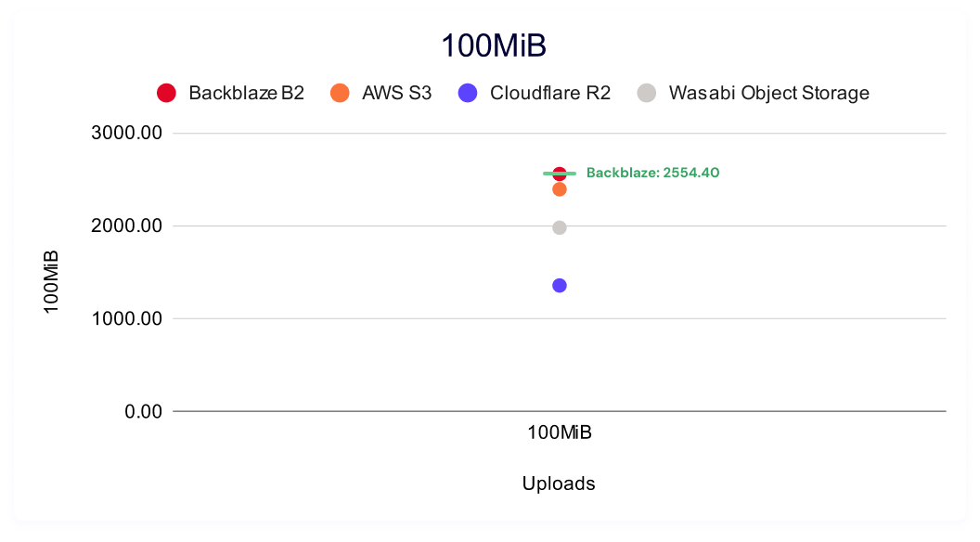The height and width of the screenshot is (542, 980).
Task: Click the 3000.00 y-axis tick label
Action: pos(127,133)
